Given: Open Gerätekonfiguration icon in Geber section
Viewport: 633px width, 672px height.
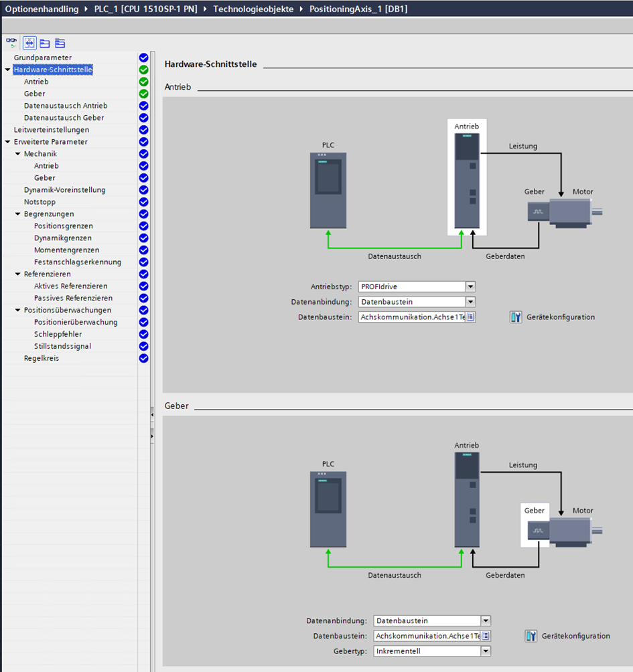Looking at the screenshot, I should [531, 636].
